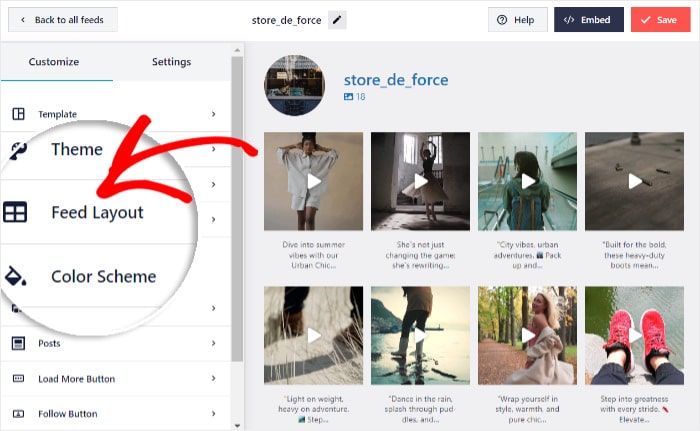Click the checkmark icon on Save
This screenshot has width=700, height=431.
pos(645,20)
